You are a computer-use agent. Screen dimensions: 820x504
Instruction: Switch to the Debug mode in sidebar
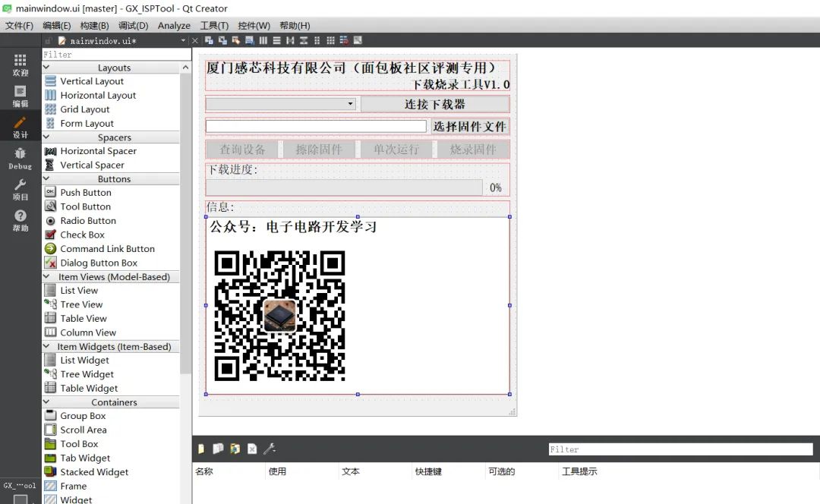click(x=20, y=158)
